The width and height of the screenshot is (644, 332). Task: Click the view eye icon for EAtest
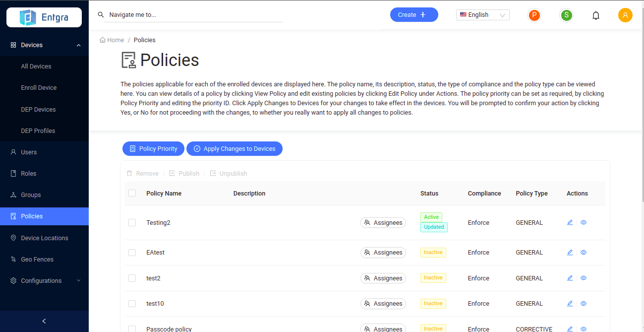pyautogui.click(x=584, y=253)
